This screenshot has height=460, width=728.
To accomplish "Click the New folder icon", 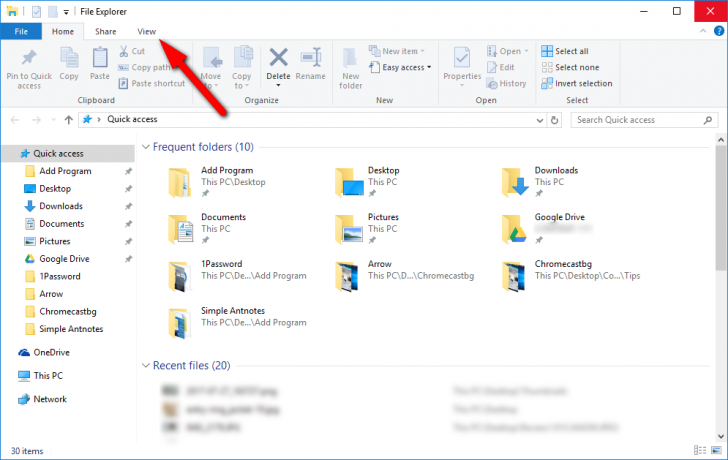I will [x=350, y=58].
